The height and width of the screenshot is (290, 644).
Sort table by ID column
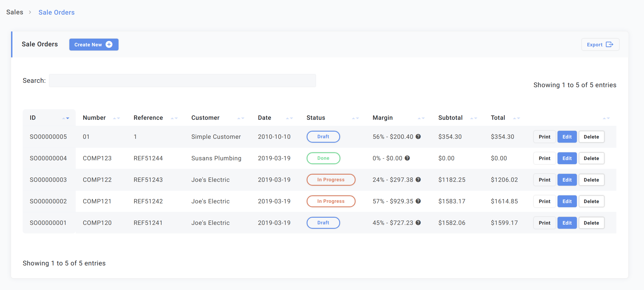[65, 118]
